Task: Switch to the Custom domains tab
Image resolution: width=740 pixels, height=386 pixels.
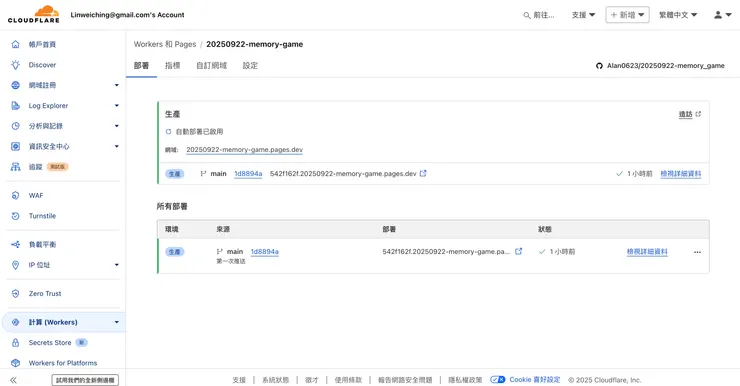Action: click(211, 66)
